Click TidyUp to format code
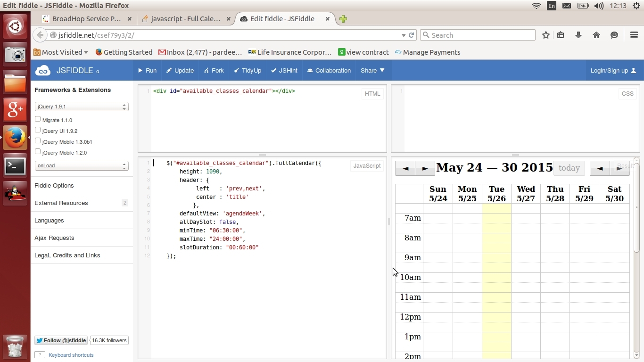This screenshot has height=362, width=644. [x=248, y=71]
